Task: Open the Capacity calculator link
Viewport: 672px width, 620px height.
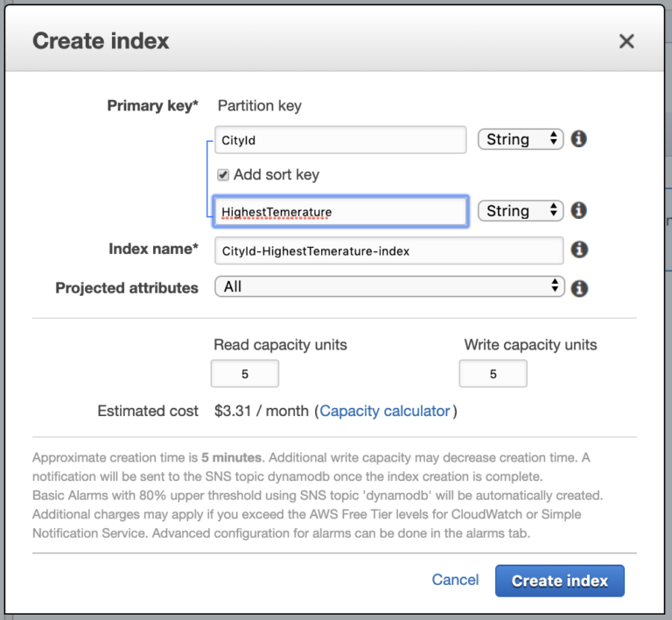Action: coord(385,411)
